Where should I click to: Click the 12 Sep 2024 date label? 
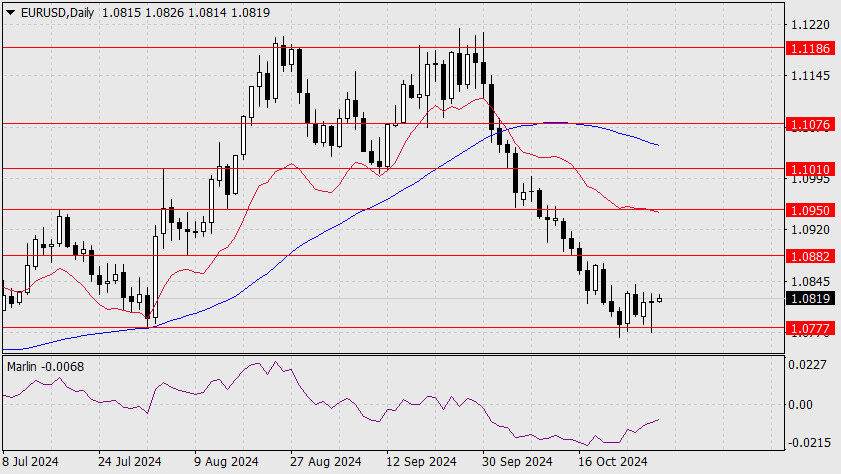coord(421,461)
